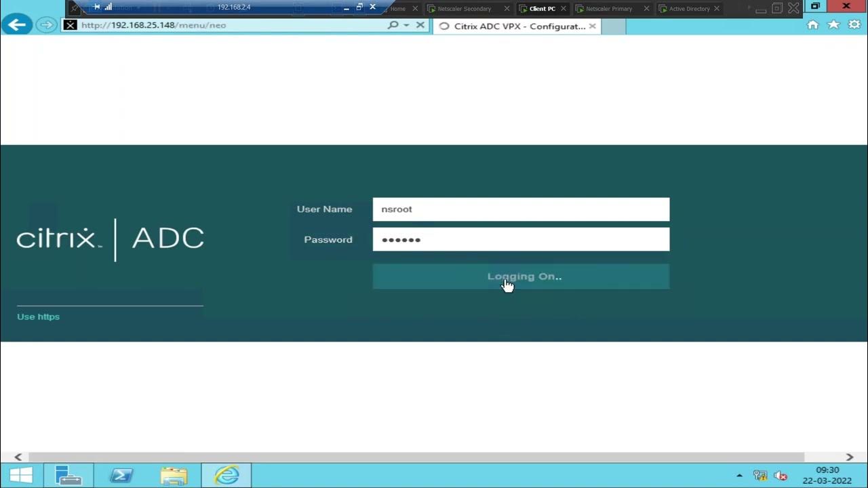Close the Netscaler Primary tab

coord(646,9)
